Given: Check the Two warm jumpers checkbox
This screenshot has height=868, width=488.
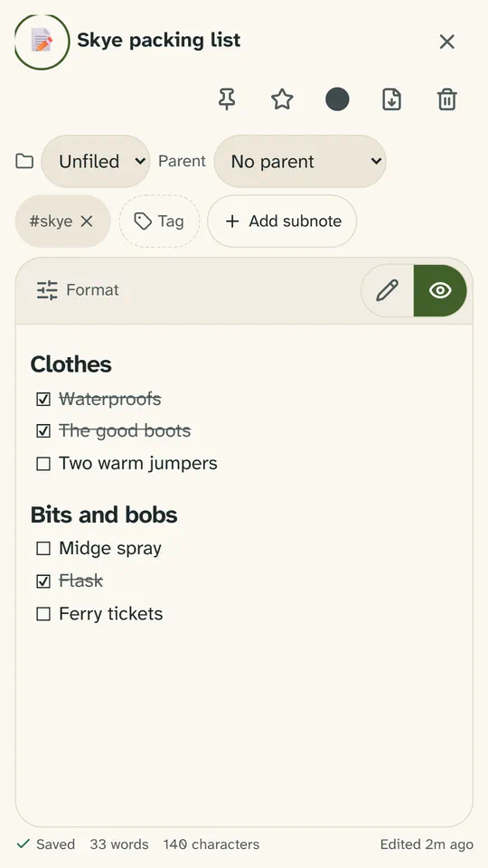Looking at the screenshot, I should [43, 463].
